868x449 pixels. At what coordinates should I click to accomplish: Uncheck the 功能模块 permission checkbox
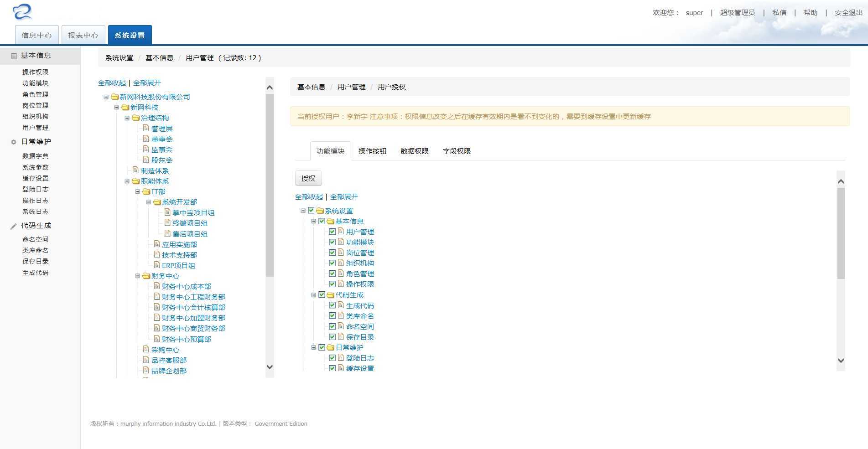(332, 242)
